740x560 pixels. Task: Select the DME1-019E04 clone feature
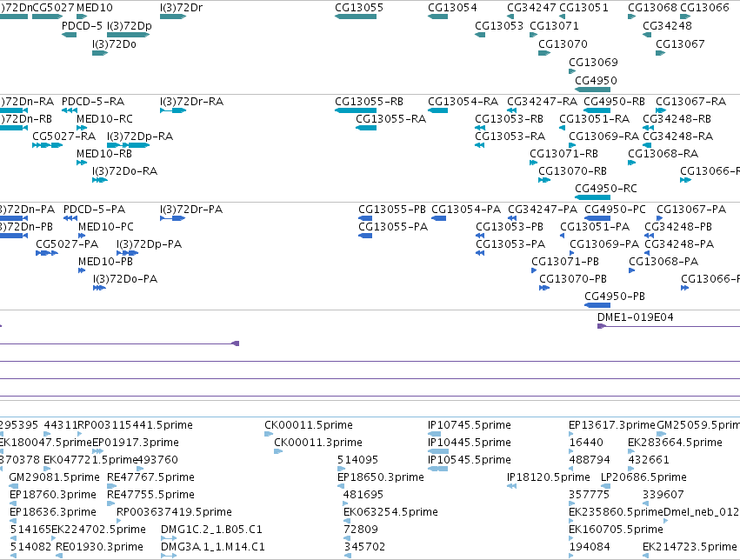[636, 317]
